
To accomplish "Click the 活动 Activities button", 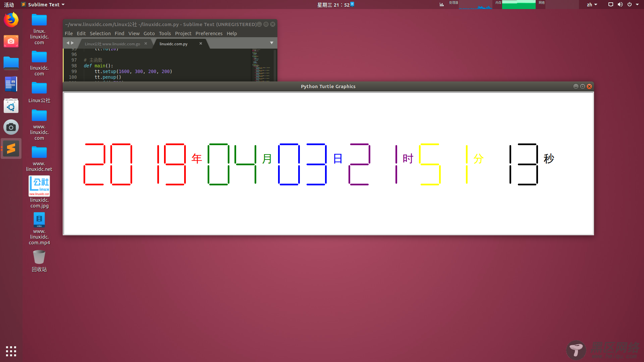I will click(9, 5).
